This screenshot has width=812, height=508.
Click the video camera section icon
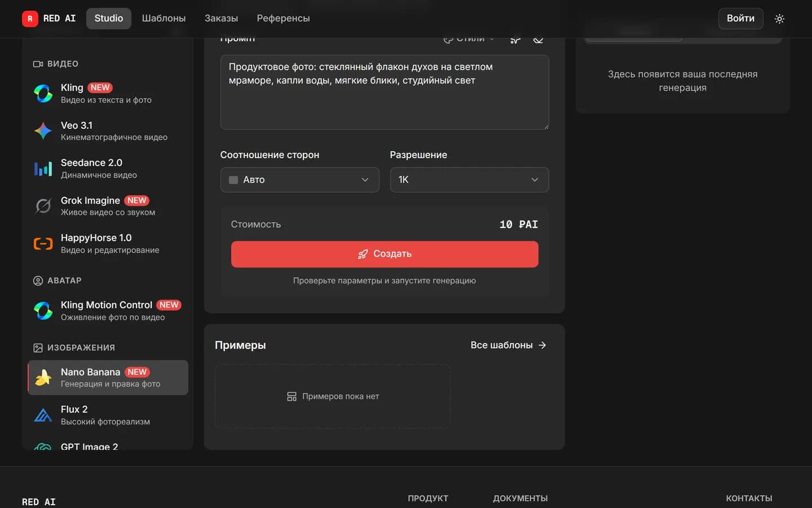pyautogui.click(x=38, y=64)
